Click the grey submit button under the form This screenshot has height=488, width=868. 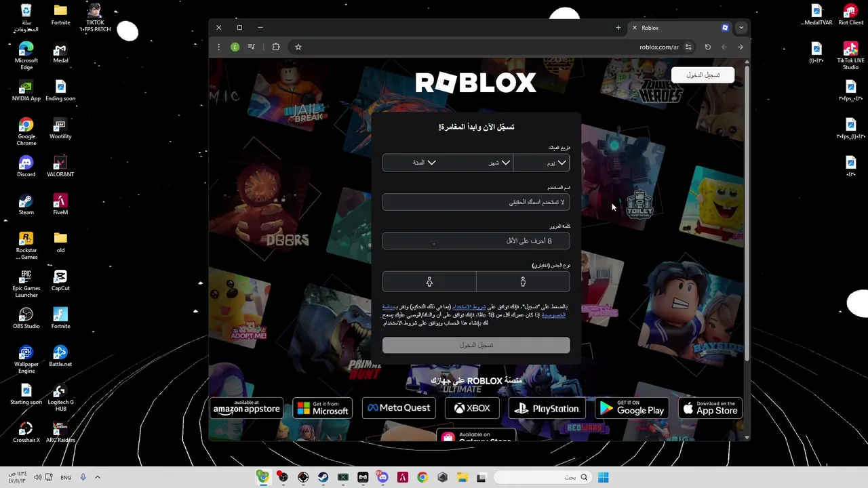pyautogui.click(x=476, y=345)
